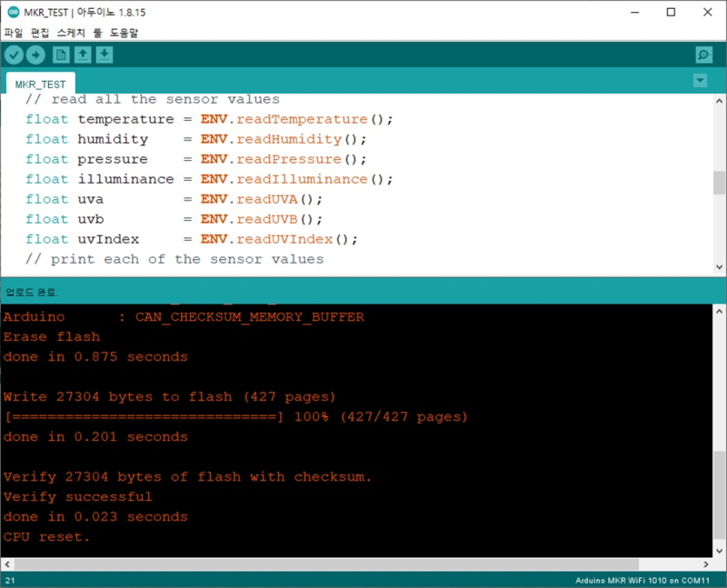This screenshot has width=727, height=588.
Task: Click the variable name 'uvIndex'
Action: 108,239
